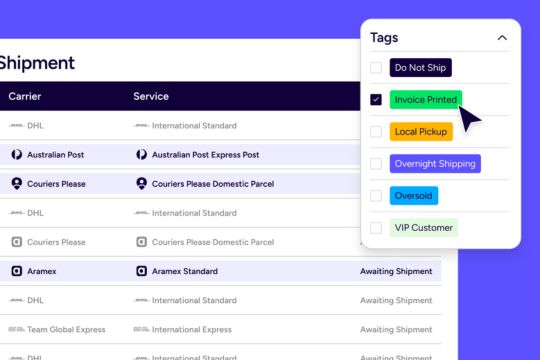Click the Australian Post logo in Carrier column
Image resolution: width=540 pixels, height=360 pixels.
coord(17,155)
